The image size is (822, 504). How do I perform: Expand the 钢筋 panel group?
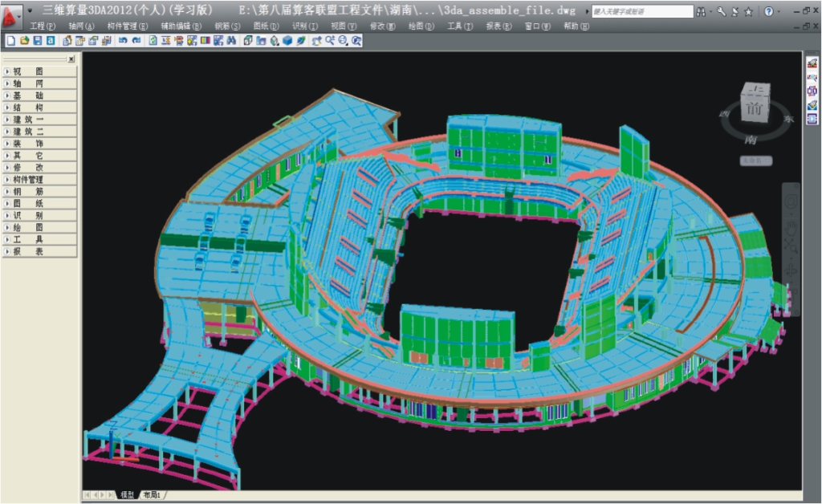point(39,192)
